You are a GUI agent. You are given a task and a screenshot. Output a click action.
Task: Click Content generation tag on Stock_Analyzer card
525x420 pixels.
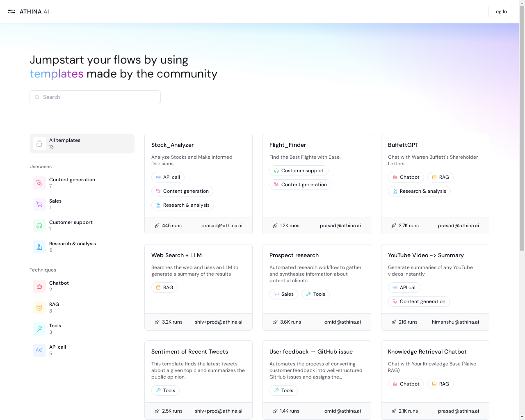(x=182, y=191)
